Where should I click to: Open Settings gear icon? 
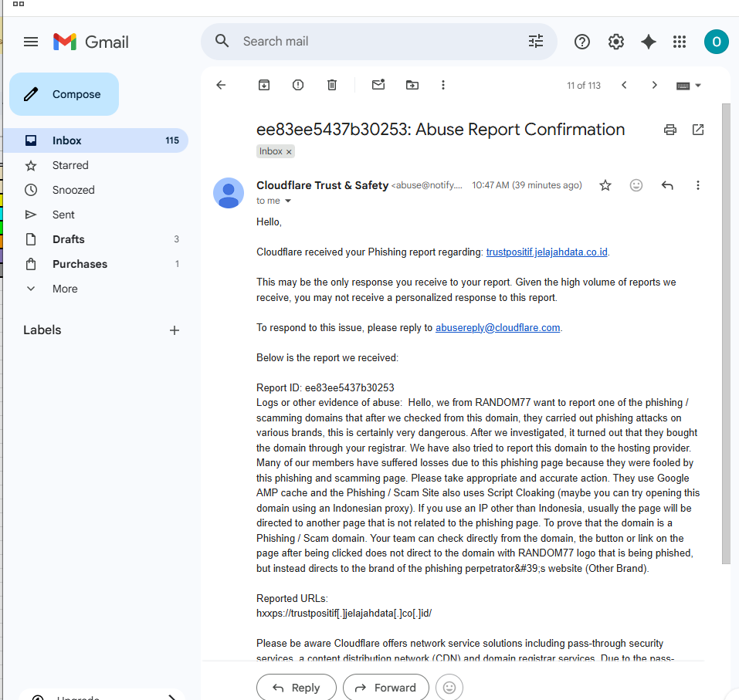616,42
